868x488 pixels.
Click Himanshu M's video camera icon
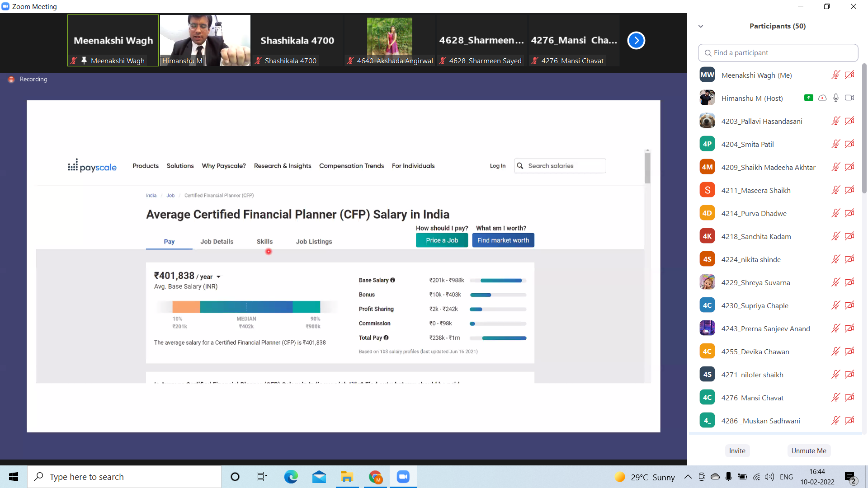(x=849, y=98)
